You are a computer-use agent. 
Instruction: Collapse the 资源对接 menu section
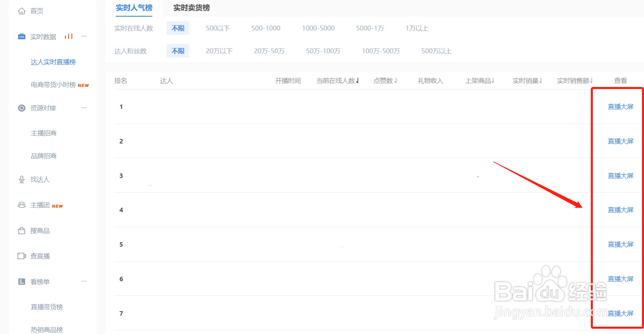(x=84, y=108)
